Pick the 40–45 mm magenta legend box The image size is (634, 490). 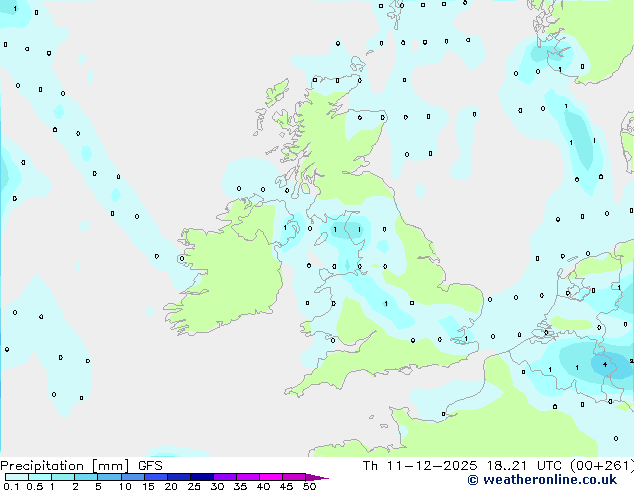[271, 477]
